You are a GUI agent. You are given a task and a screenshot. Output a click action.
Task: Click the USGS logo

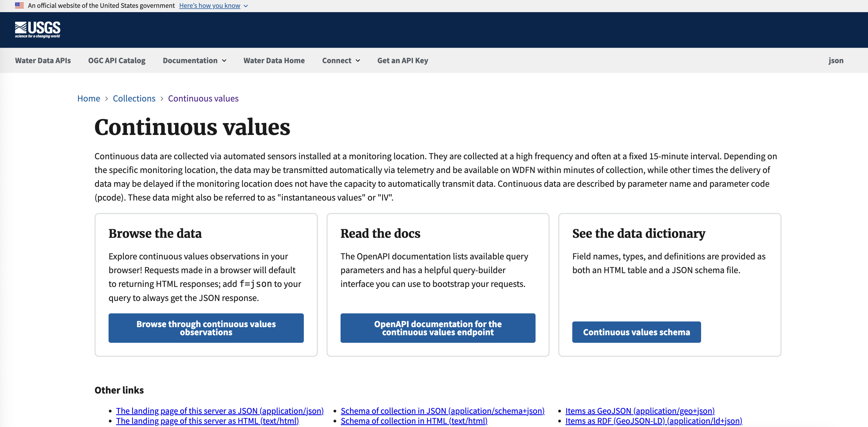pos(37,30)
